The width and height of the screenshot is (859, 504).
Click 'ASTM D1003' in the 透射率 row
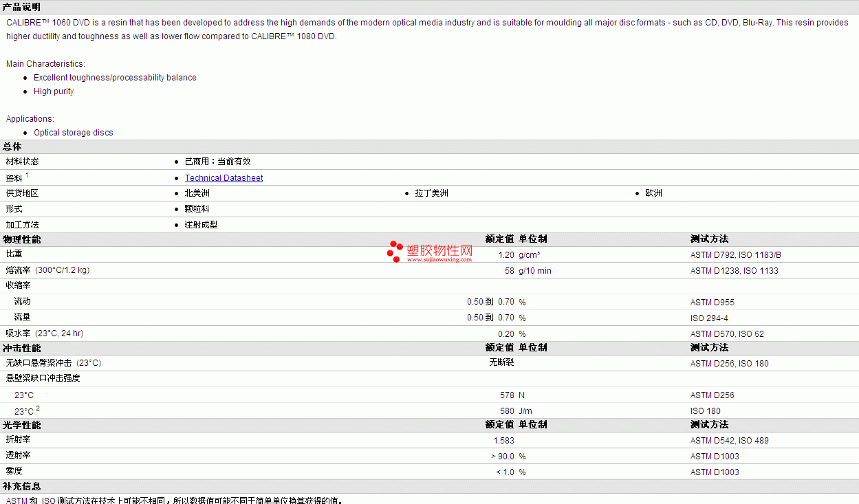(x=715, y=457)
